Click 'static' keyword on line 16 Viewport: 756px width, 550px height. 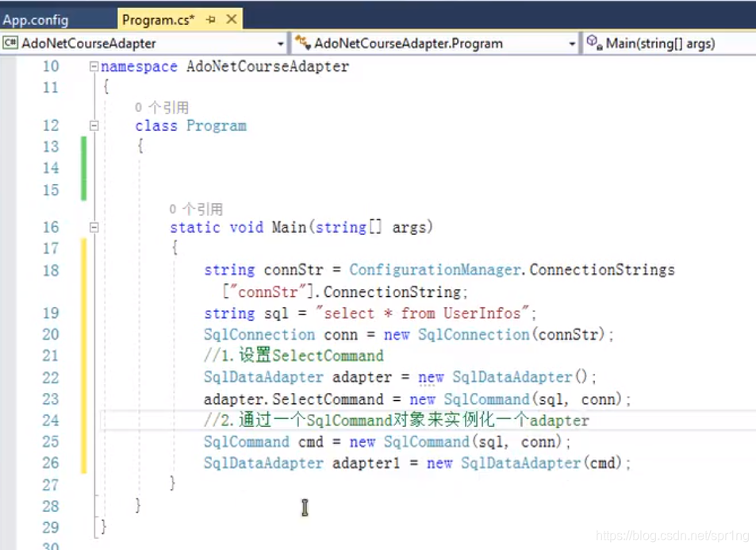195,227
